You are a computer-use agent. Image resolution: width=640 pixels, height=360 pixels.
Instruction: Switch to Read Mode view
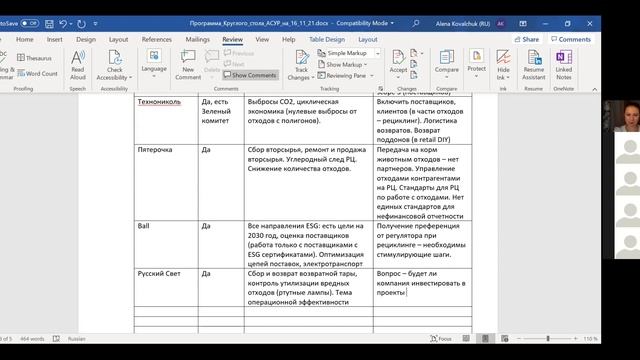(x=466, y=338)
